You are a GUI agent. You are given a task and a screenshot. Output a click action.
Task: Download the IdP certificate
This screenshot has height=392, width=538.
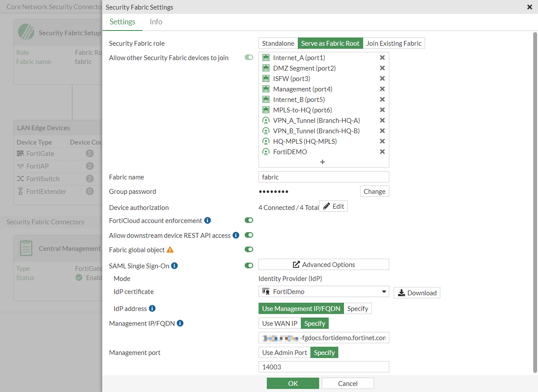click(417, 293)
